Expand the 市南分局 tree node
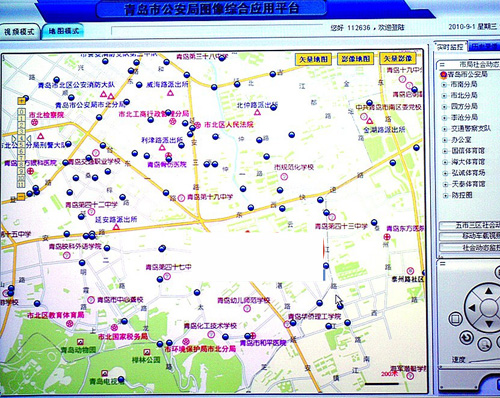Screen dimensions: 500x398 point(444,85)
